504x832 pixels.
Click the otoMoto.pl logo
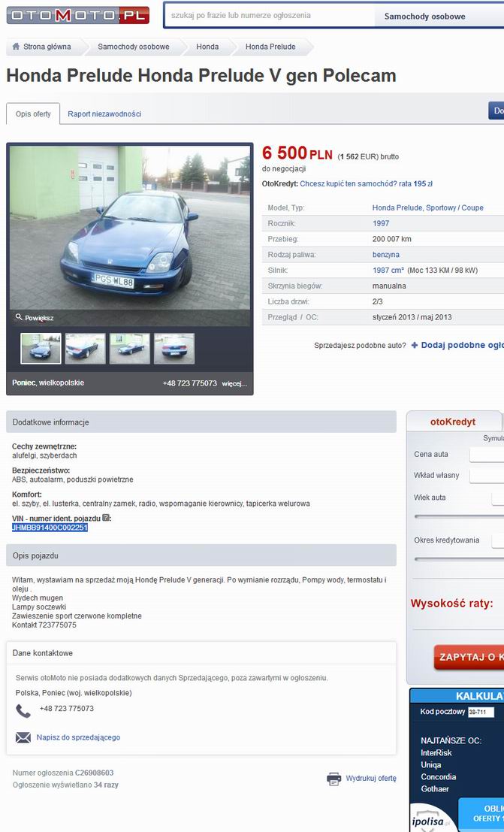(78, 15)
